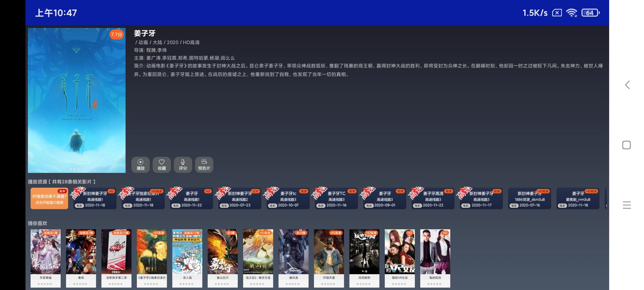The width and height of the screenshot is (644, 290).
Task: Tap the Android back arrow
Action: 627,85
